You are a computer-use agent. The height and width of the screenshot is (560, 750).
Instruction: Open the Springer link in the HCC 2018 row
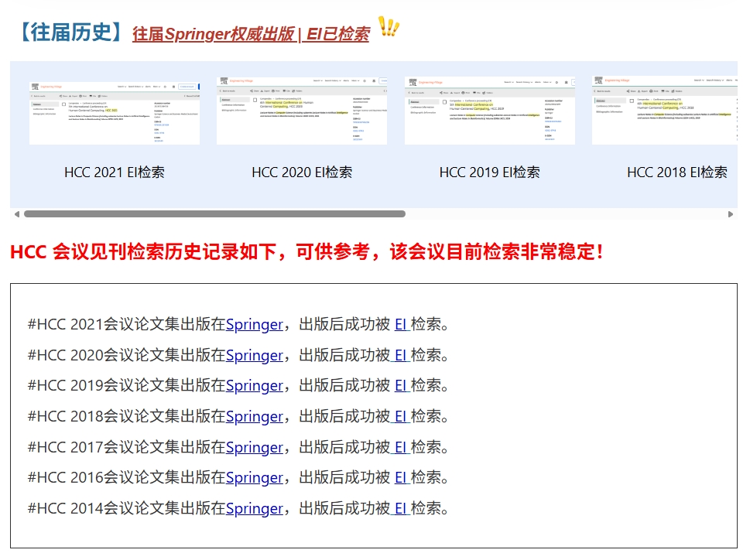point(255,416)
